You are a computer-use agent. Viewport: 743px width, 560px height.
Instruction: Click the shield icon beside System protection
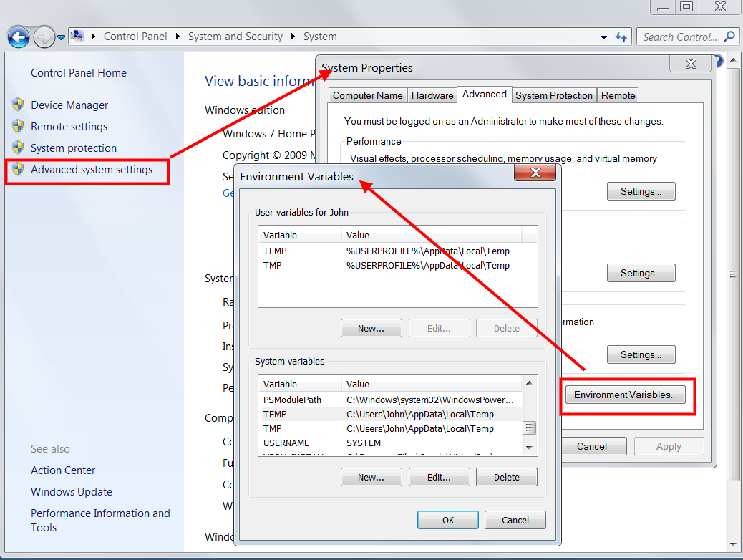18,147
